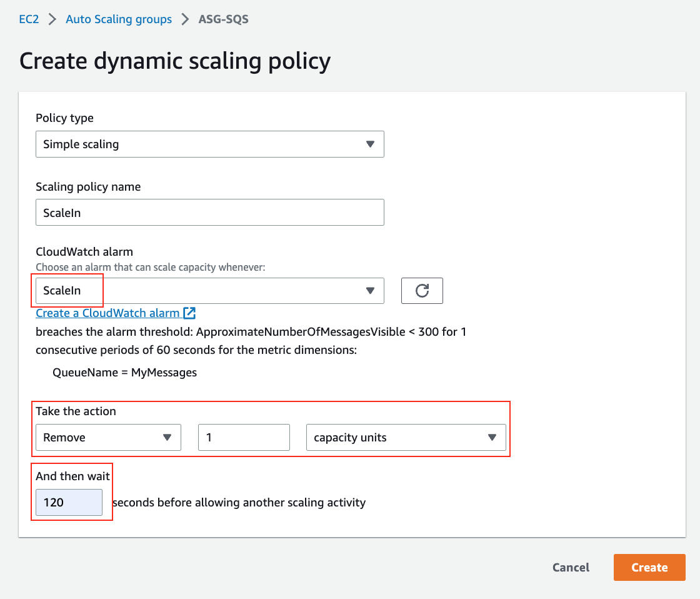Click the Scaling policy name field
The height and width of the screenshot is (599, 700).
[x=210, y=212]
